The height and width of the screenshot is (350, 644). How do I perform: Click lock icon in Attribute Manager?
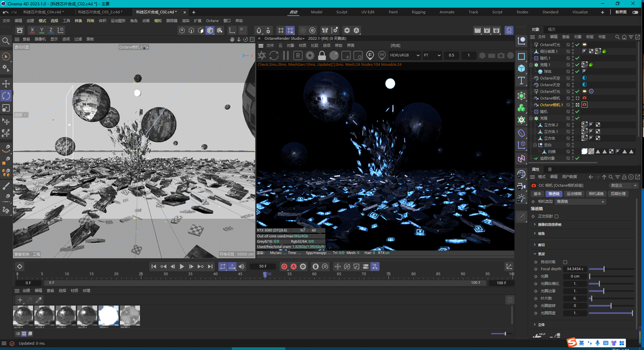click(624, 177)
